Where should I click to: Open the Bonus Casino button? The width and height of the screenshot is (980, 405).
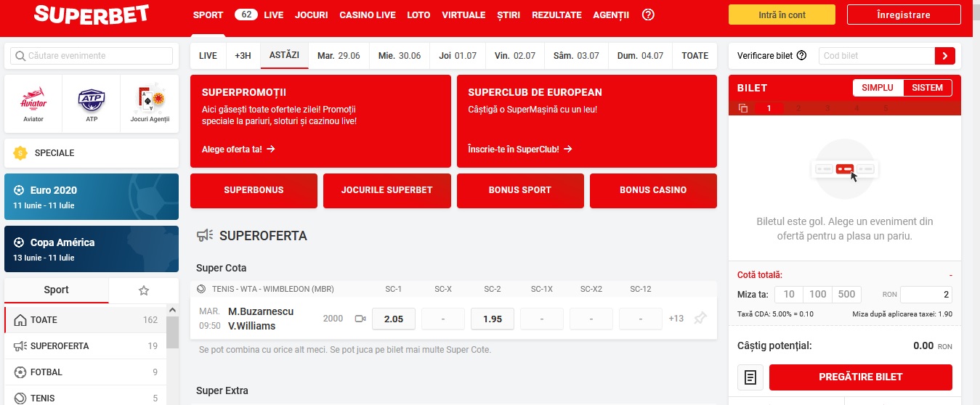(x=653, y=190)
